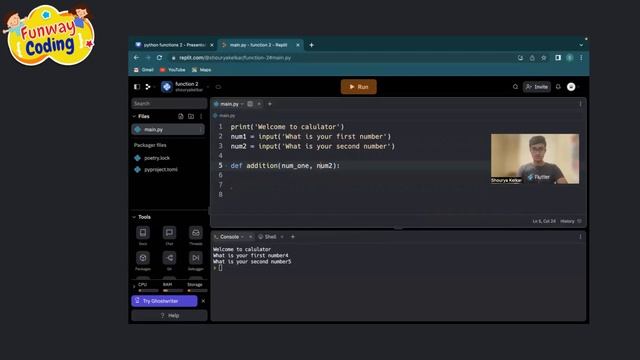The height and width of the screenshot is (360, 640).
Task: Collapse the Files section
Action: 134,116
